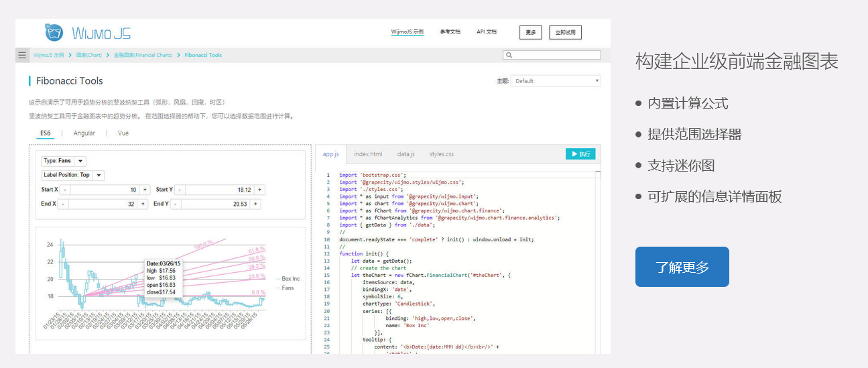Click the 支持迷你图 bullet text
868x368 pixels.
(x=681, y=166)
